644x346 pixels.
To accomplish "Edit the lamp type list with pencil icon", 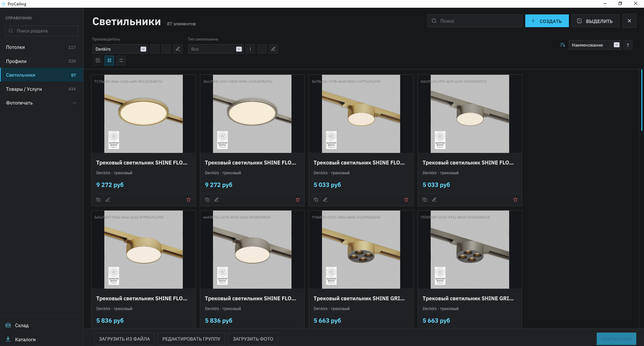I will (273, 49).
